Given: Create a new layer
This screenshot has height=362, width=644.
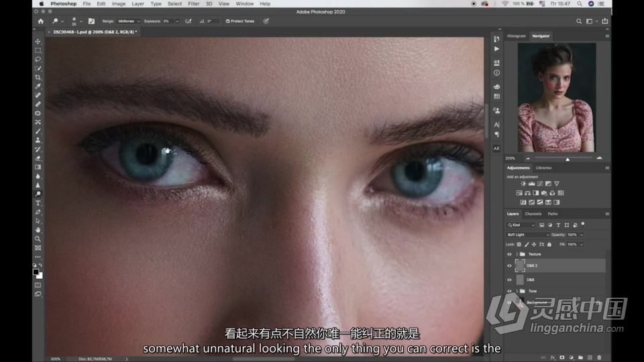Looking at the screenshot, I should point(590,357).
